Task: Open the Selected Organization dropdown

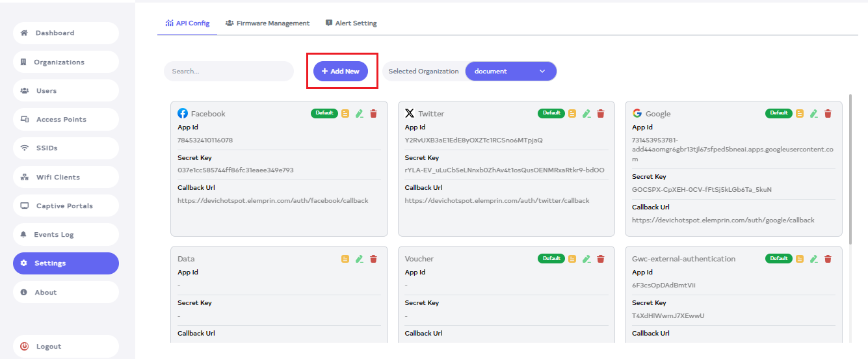Action: click(510, 72)
